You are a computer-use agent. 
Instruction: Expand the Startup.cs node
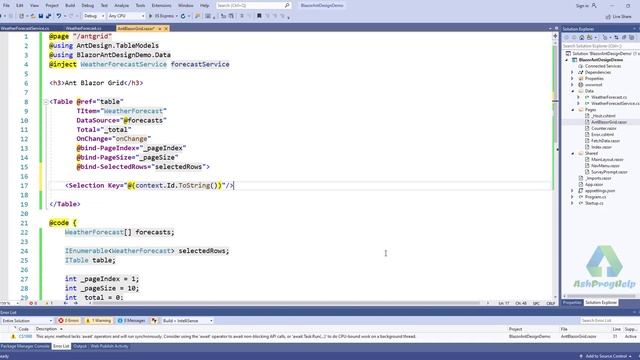[x=572, y=203]
